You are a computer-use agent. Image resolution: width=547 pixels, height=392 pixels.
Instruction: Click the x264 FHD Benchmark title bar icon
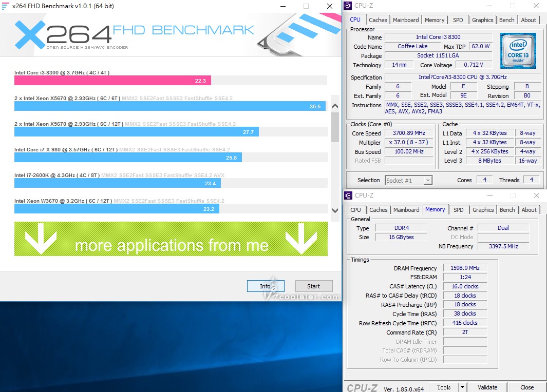[x=6, y=6]
